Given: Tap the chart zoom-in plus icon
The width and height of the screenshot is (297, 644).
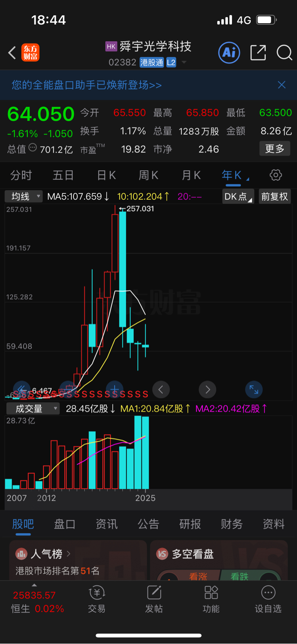Looking at the screenshot, I should [114, 390].
